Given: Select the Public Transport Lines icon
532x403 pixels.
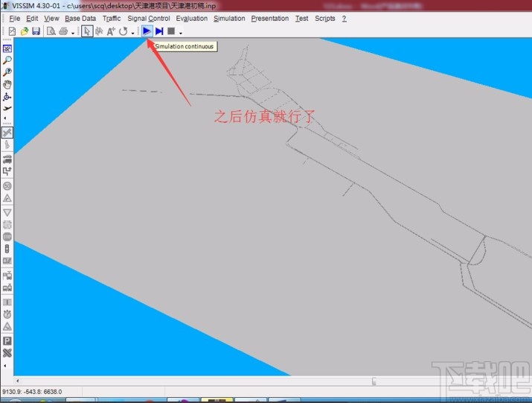Looking at the screenshot, I should coord(7,288).
